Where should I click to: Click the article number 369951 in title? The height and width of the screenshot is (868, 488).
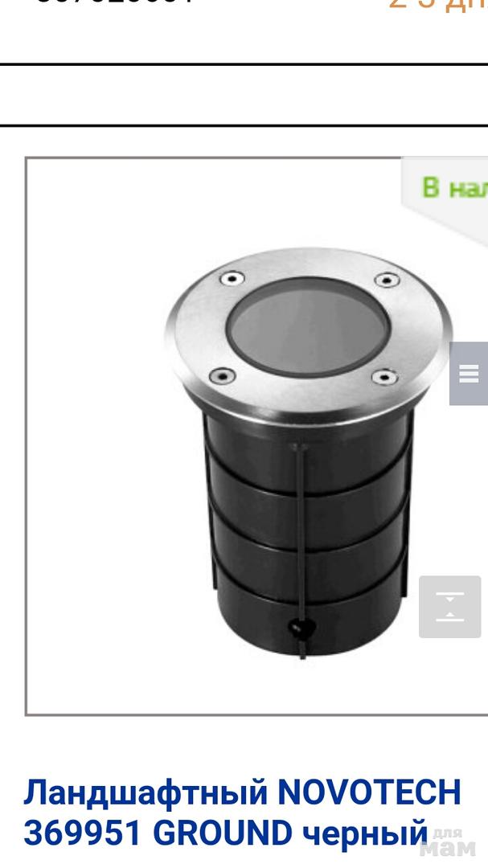(x=83, y=833)
